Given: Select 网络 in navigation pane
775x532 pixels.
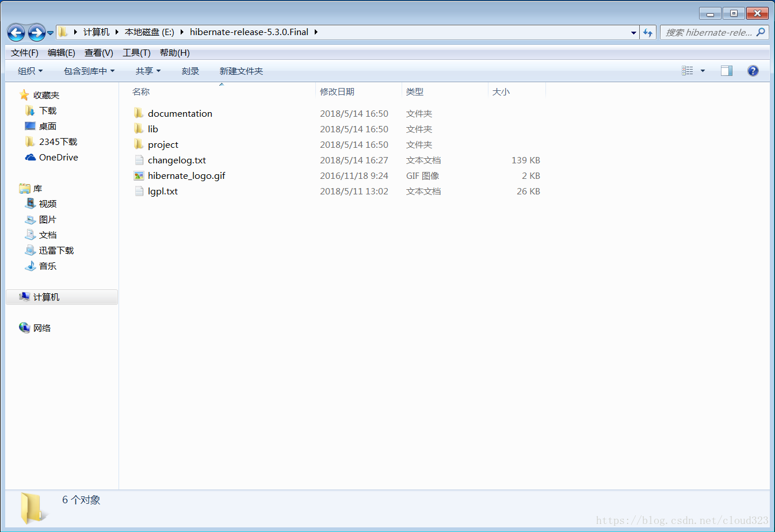Looking at the screenshot, I should pyautogui.click(x=42, y=328).
